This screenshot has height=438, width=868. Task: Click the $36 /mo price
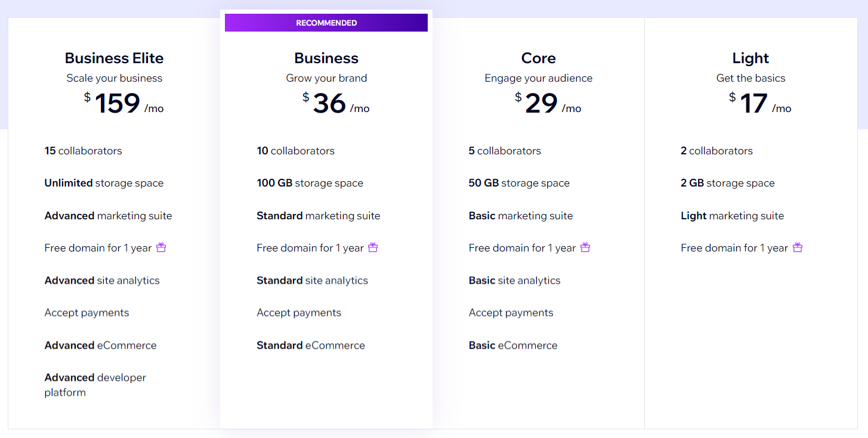(336, 104)
